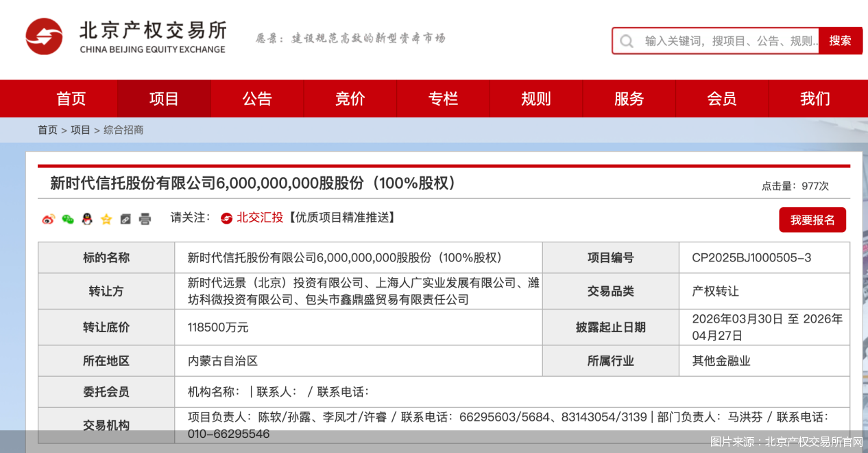Image resolution: width=868 pixels, height=453 pixels.
Task: Share via the QQ penguin icon
Action: [x=86, y=219]
